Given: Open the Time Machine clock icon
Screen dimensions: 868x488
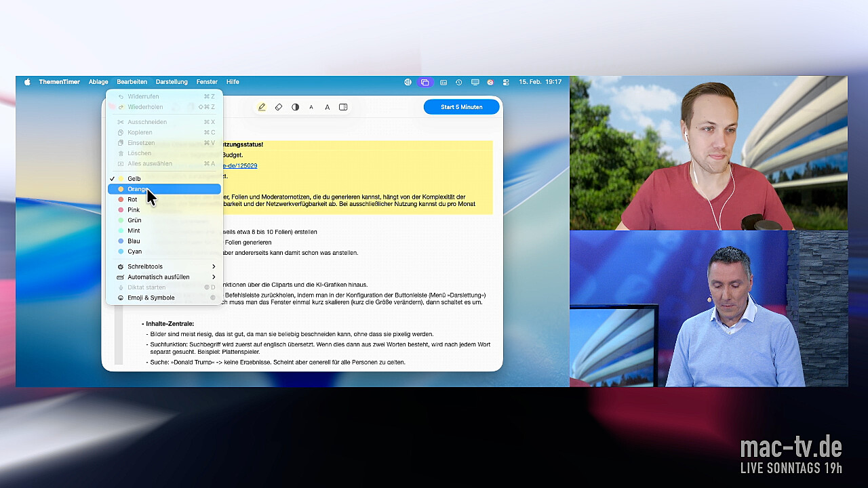Looking at the screenshot, I should point(459,82).
